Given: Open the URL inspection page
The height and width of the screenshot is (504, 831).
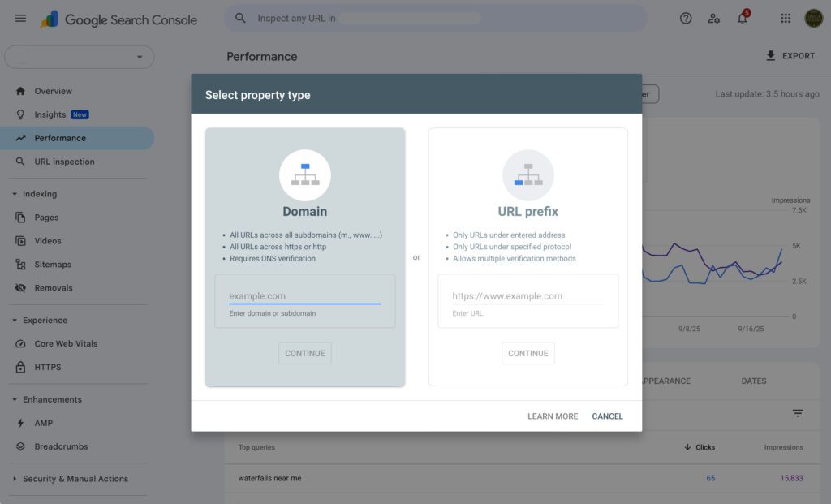Looking at the screenshot, I should [x=64, y=162].
